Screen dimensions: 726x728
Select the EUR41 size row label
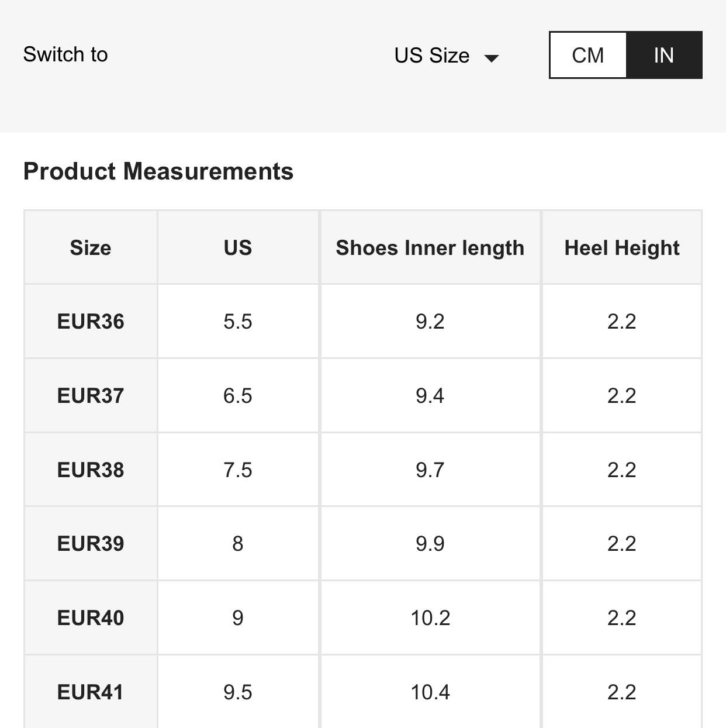(x=91, y=692)
